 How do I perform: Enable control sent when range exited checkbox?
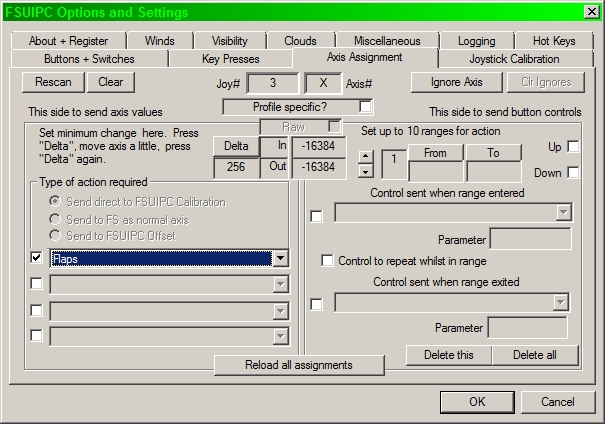tap(316, 304)
